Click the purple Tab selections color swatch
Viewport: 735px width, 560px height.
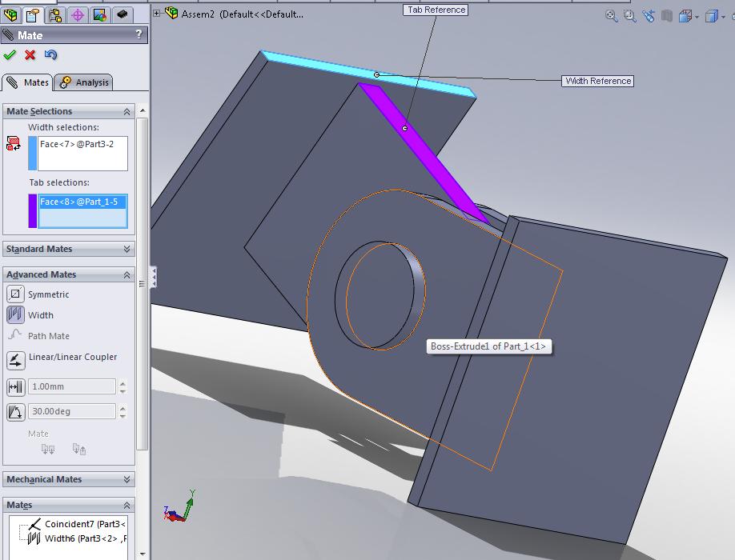point(32,210)
